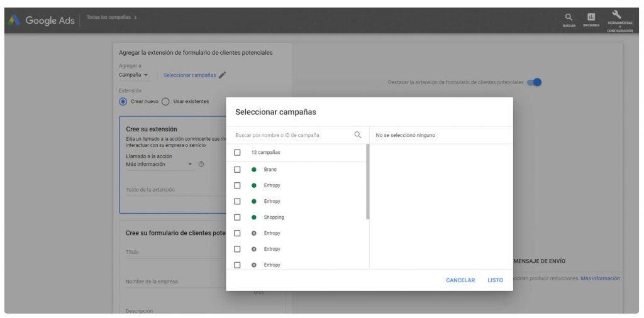Expand the Todas las campañas breadcrumb chevron
The image size is (644, 318).
coord(136,18)
